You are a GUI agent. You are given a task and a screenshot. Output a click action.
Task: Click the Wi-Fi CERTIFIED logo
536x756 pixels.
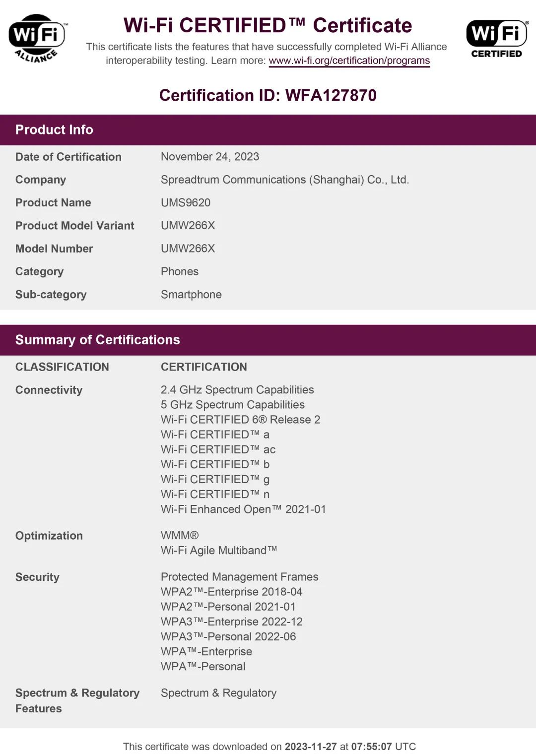pyautogui.click(x=497, y=39)
